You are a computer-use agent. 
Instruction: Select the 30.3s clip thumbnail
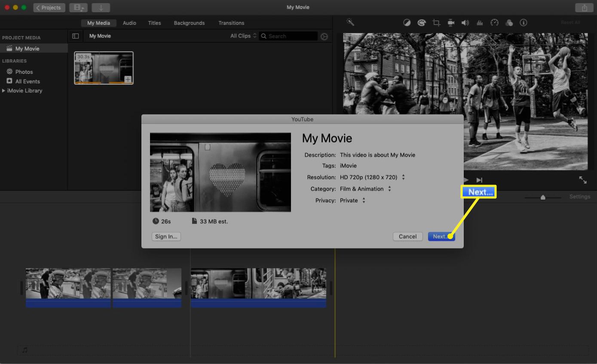tap(104, 68)
